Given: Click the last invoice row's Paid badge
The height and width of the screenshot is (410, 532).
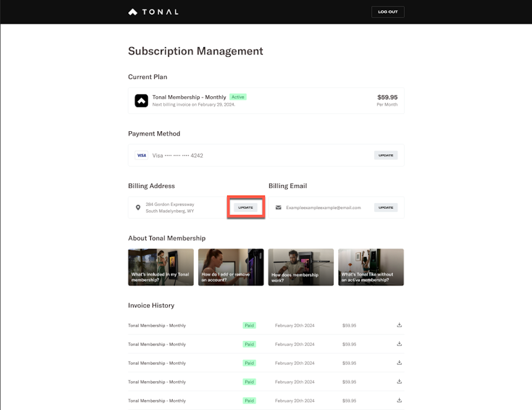Looking at the screenshot, I should pyautogui.click(x=249, y=401).
